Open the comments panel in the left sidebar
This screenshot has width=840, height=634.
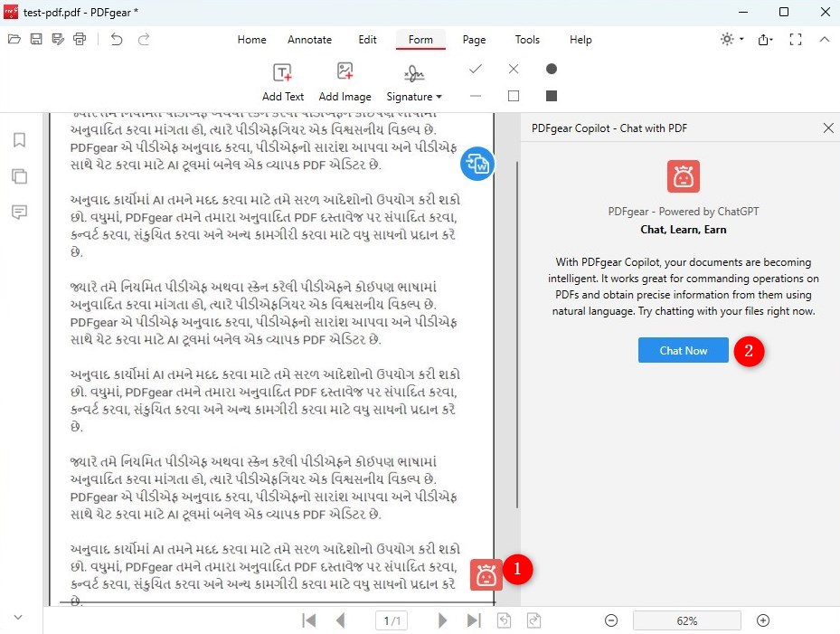(20, 213)
